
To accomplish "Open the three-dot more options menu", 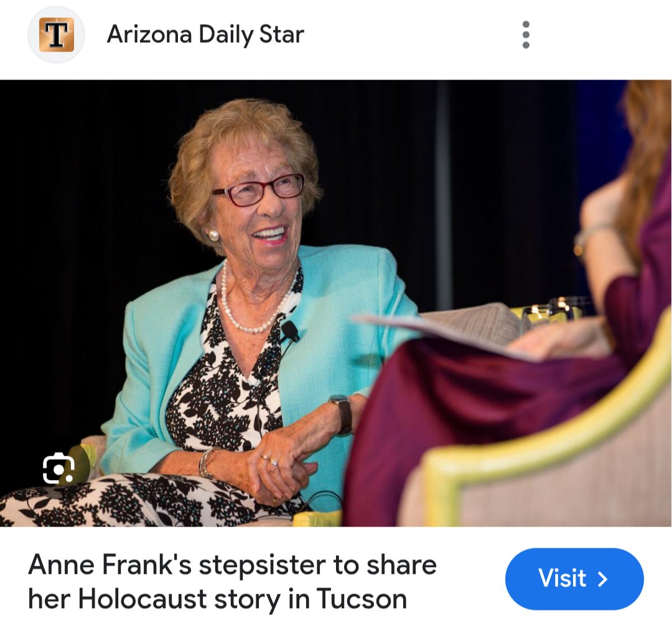I will click(526, 35).
